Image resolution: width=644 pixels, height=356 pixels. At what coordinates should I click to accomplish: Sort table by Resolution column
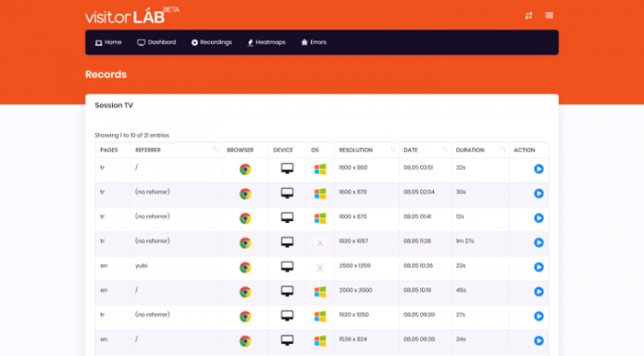(366, 150)
